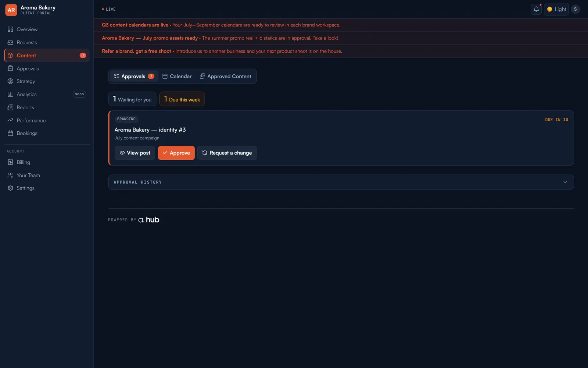Click the a.hub logo in footer
The width and height of the screenshot is (588, 368).
point(148,220)
